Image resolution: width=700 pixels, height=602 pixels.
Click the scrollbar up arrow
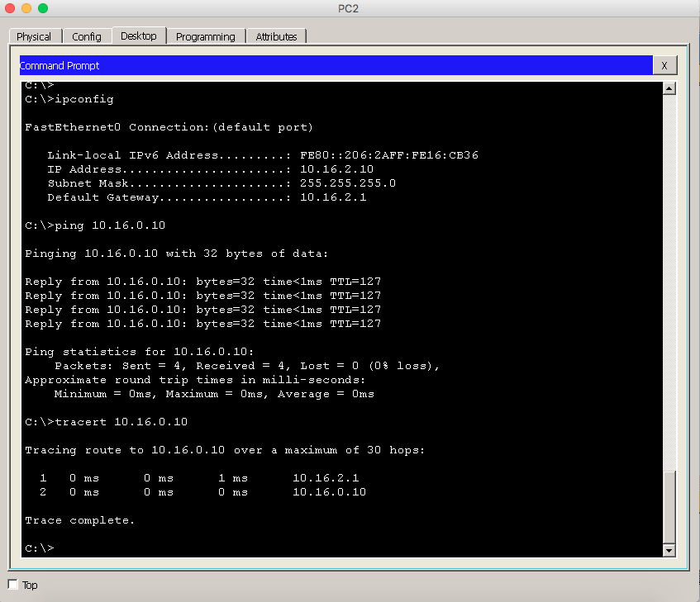[669, 88]
